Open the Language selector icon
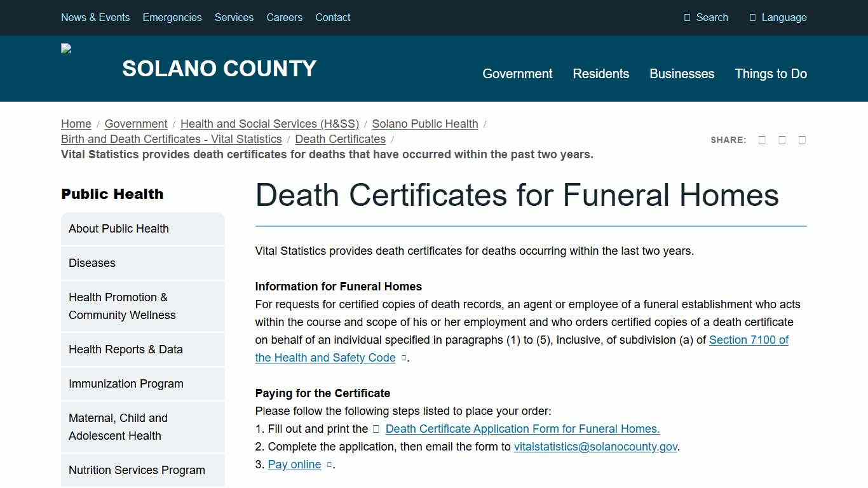Viewport: 868px width, 488px height. click(x=754, y=17)
